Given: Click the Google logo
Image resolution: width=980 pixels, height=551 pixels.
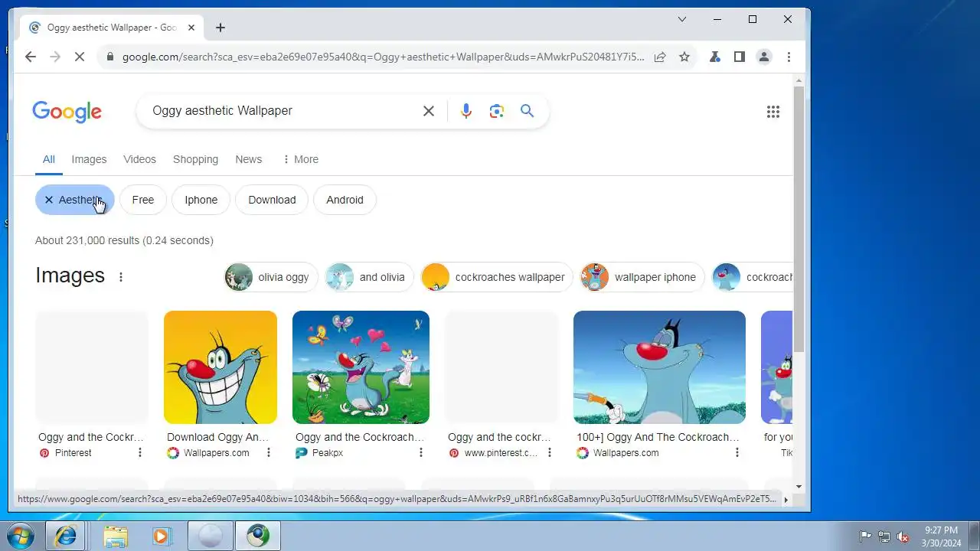Looking at the screenshot, I should coord(67,112).
